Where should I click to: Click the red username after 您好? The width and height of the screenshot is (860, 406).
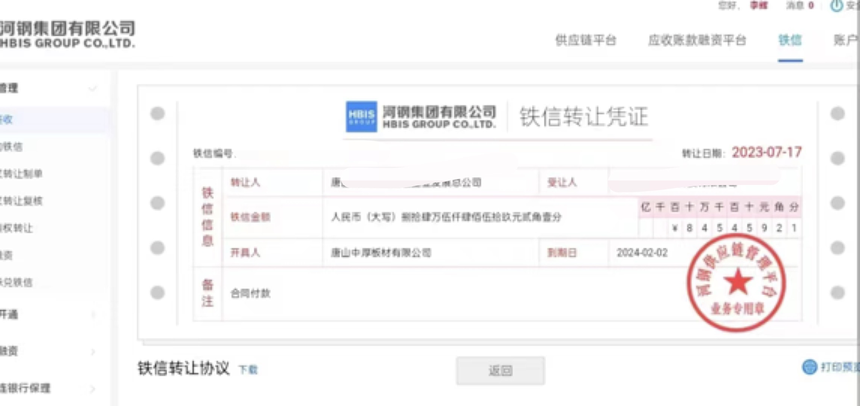[759, 5]
